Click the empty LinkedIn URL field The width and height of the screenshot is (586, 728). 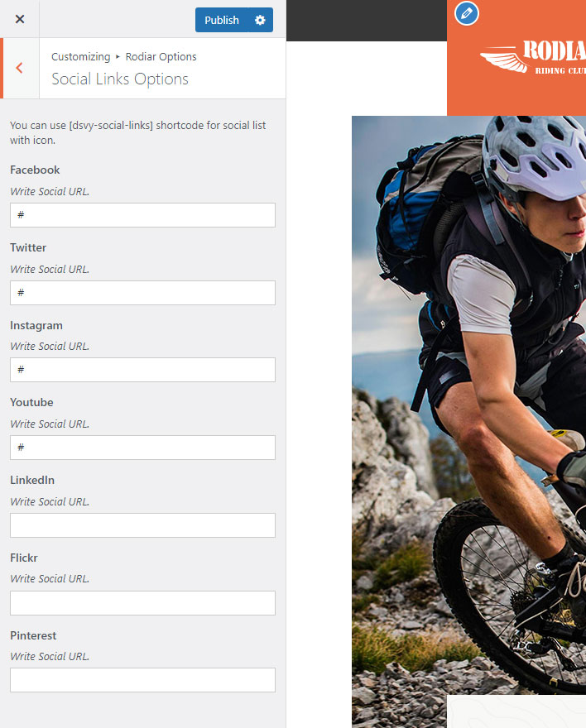click(142, 525)
